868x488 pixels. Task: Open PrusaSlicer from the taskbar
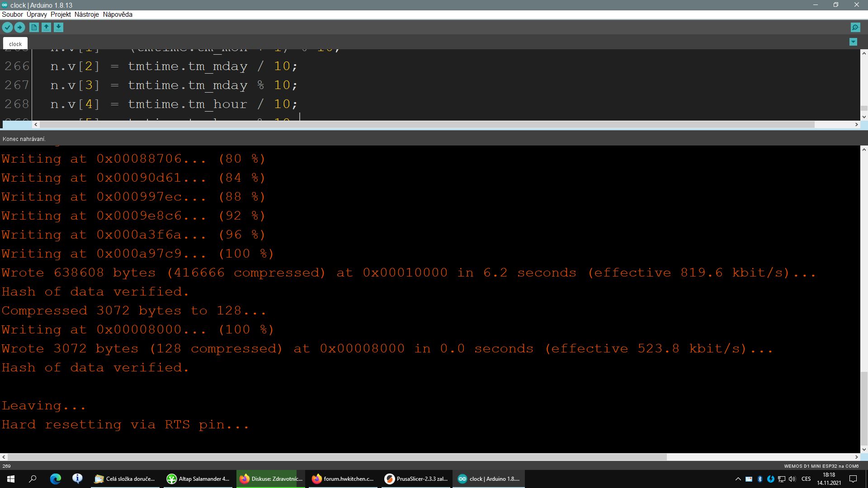(x=416, y=479)
